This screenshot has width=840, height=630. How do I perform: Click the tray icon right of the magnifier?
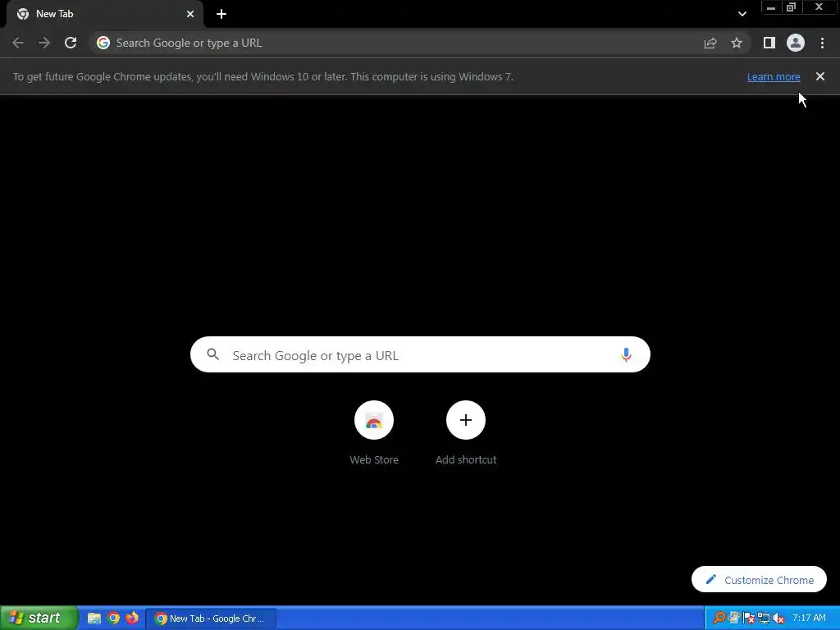[734, 619]
